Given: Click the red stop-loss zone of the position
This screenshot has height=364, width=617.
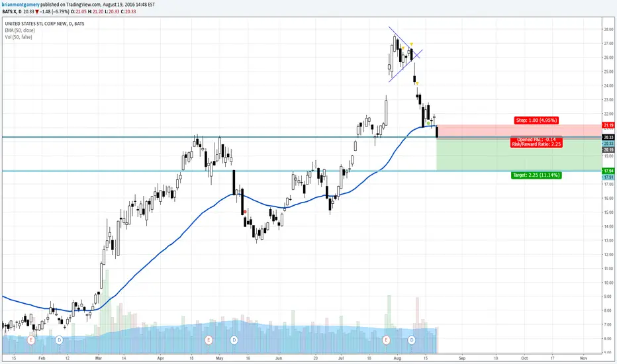Looking at the screenshot, I should (x=519, y=131).
